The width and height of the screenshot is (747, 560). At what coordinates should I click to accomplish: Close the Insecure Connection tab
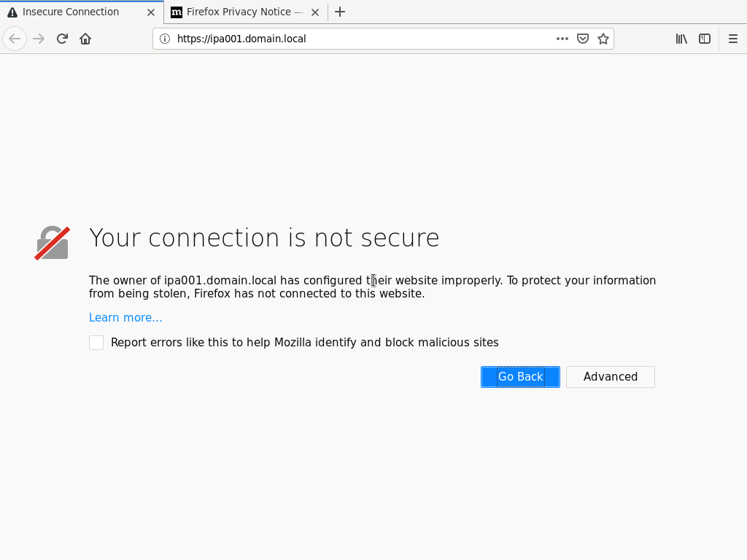coord(151,12)
